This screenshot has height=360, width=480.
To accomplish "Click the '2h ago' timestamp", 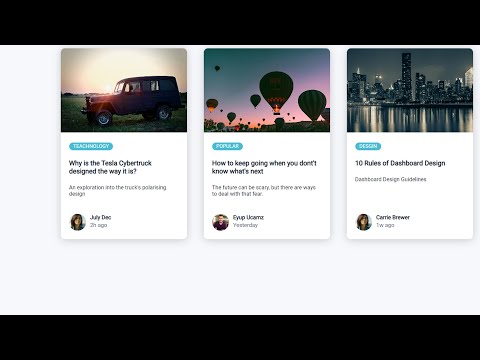I will pyautogui.click(x=98, y=225).
